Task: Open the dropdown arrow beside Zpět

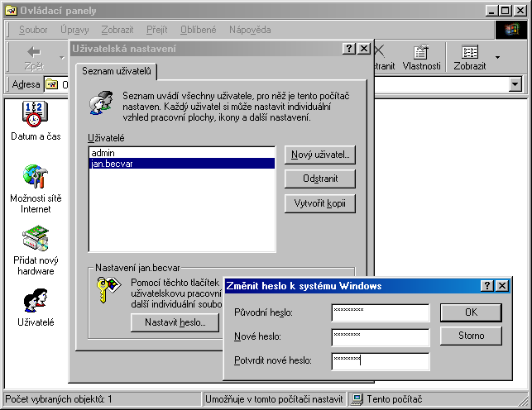Action: point(62,57)
